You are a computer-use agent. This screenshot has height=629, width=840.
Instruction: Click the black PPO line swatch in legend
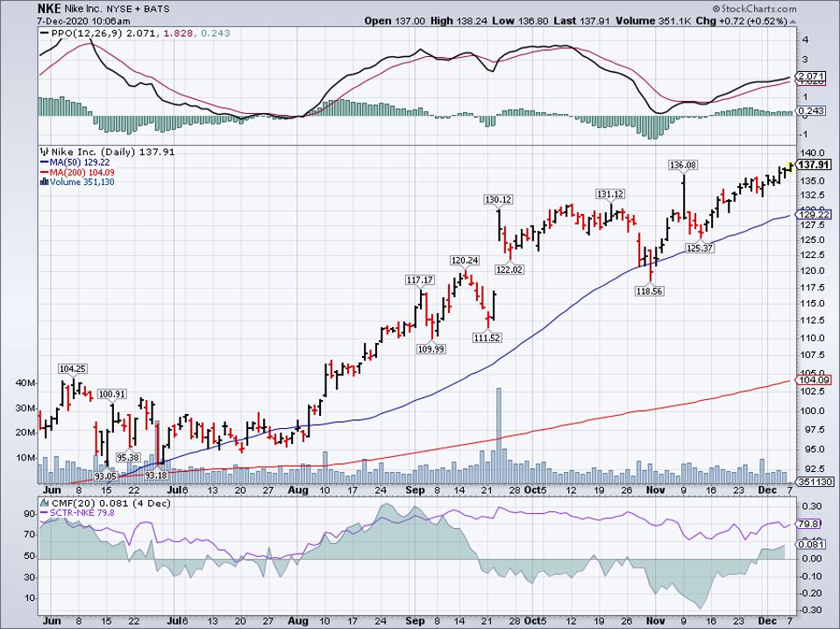(x=45, y=33)
